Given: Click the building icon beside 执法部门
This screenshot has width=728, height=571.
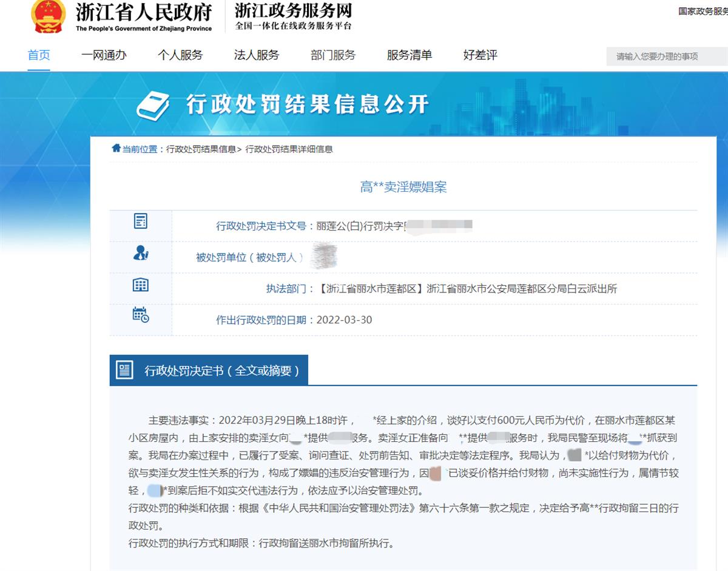Looking at the screenshot, I should point(141,284).
